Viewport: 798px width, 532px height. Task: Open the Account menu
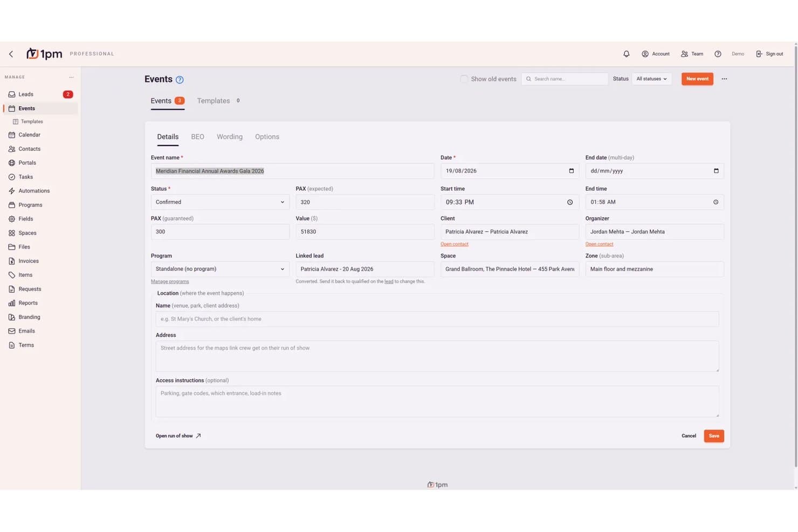coord(656,54)
